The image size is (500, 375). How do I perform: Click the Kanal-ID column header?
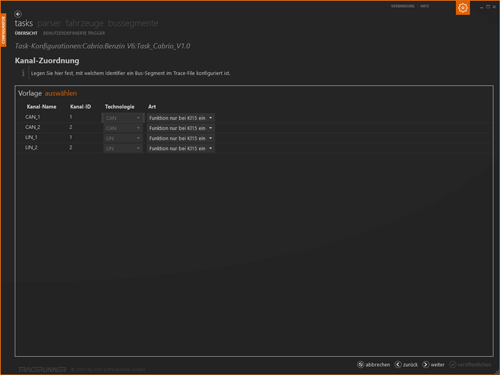coord(80,107)
